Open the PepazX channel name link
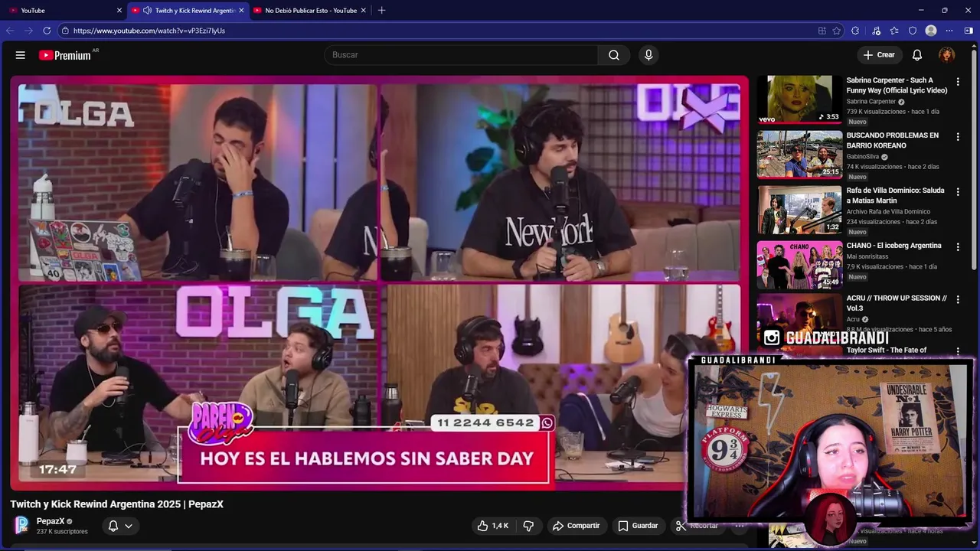 coord(51,521)
